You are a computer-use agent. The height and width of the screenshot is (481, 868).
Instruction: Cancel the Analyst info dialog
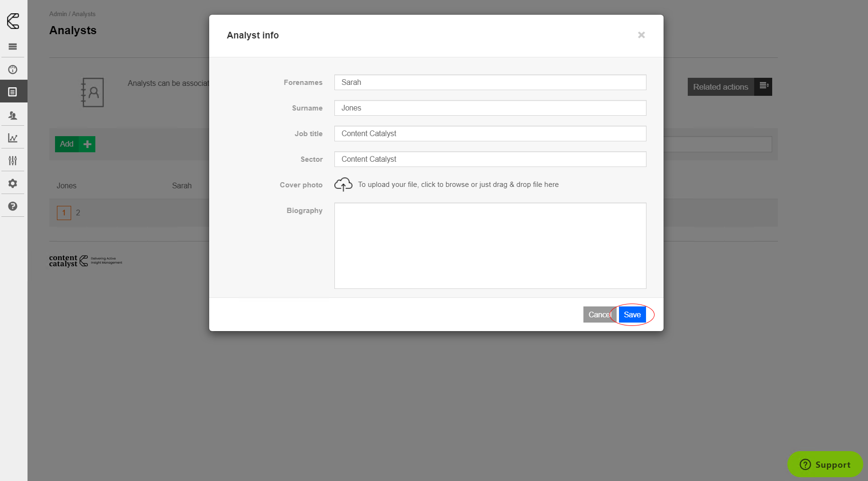tap(599, 314)
